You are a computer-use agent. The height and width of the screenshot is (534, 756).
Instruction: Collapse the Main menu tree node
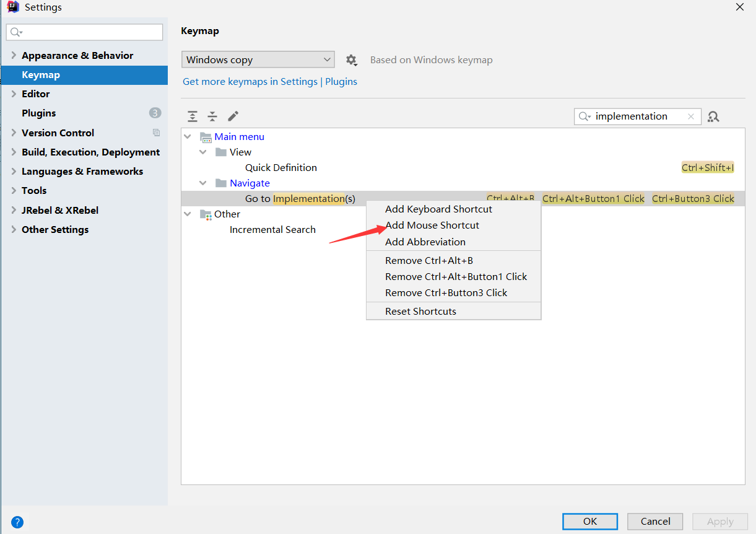[188, 136]
